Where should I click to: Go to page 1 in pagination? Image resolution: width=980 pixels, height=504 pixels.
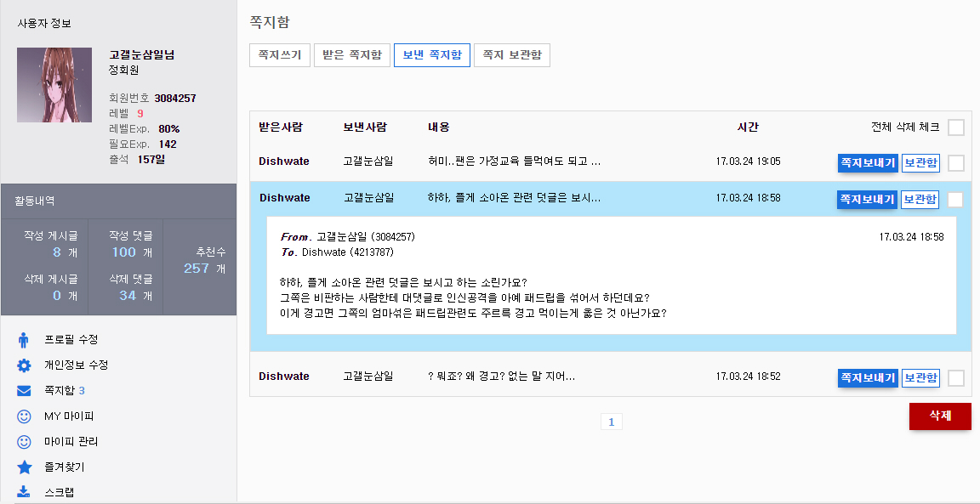(612, 422)
